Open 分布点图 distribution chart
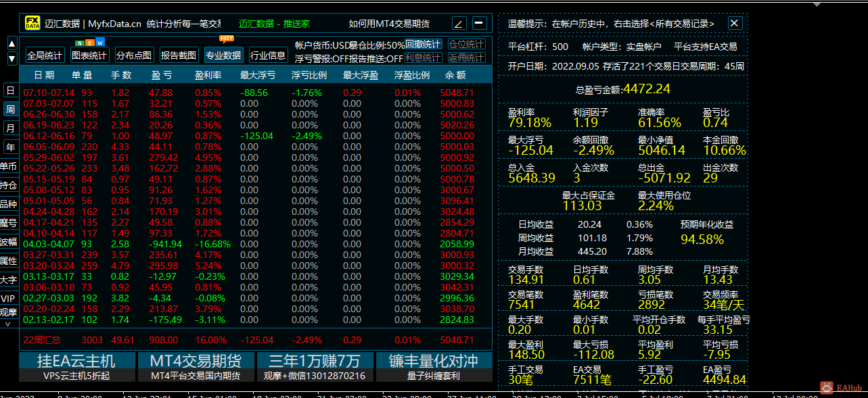 (134, 55)
